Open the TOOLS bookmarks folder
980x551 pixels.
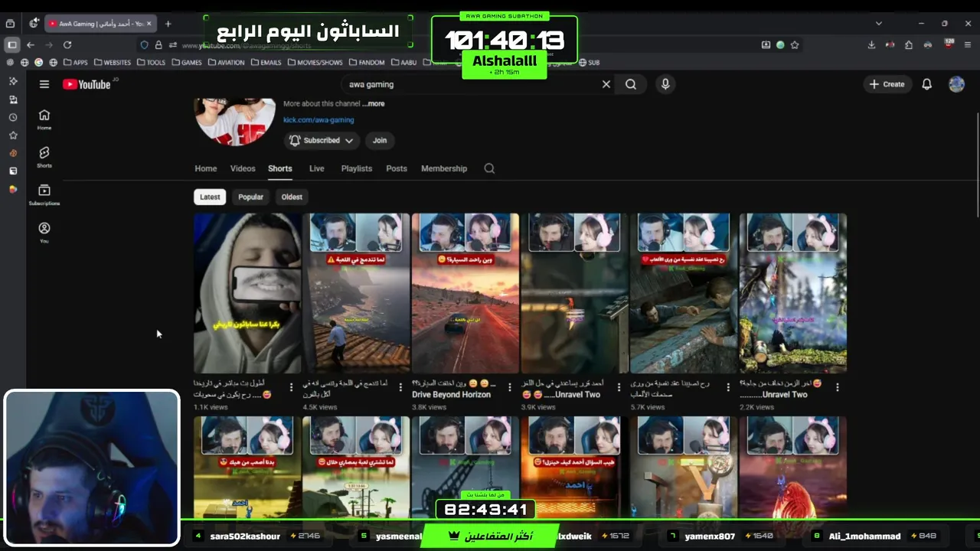[x=151, y=62]
